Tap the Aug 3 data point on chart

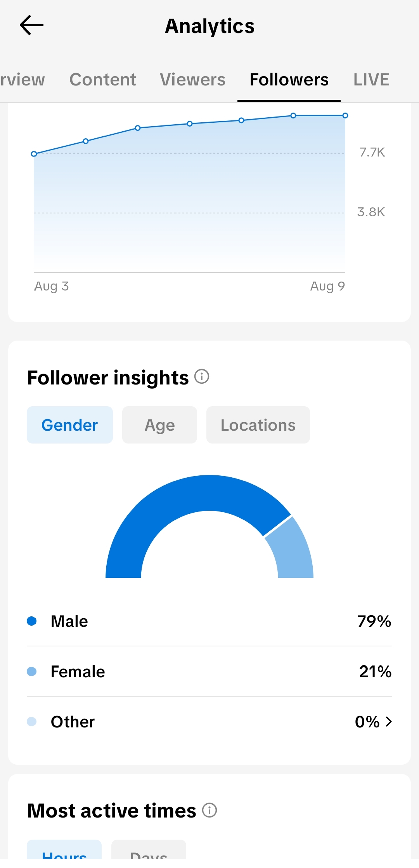34,154
